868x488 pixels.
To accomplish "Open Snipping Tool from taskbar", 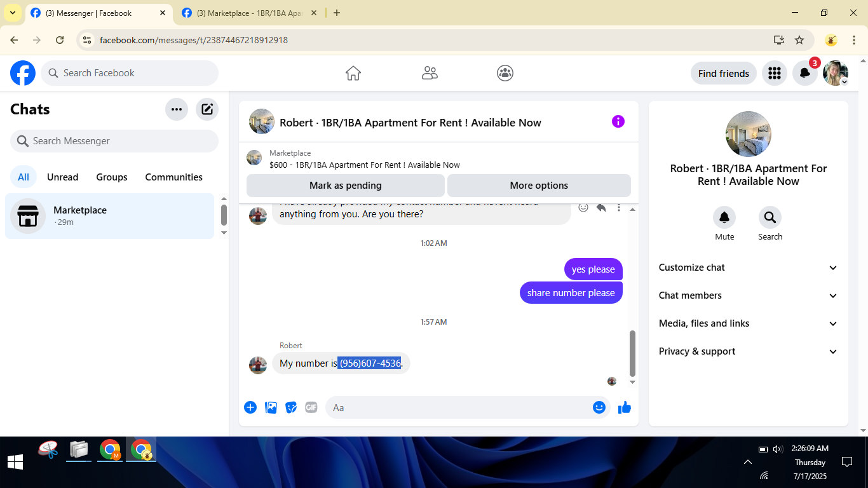I will point(48,450).
